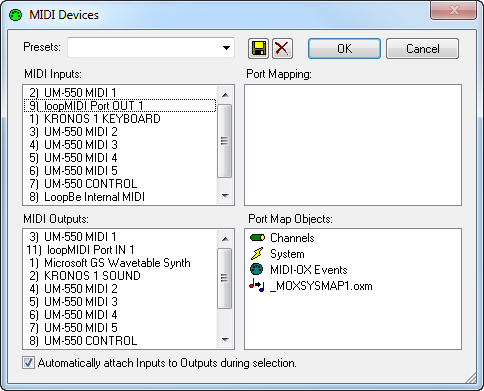Click the MIDI-OX Events connector icon

[x=257, y=269]
